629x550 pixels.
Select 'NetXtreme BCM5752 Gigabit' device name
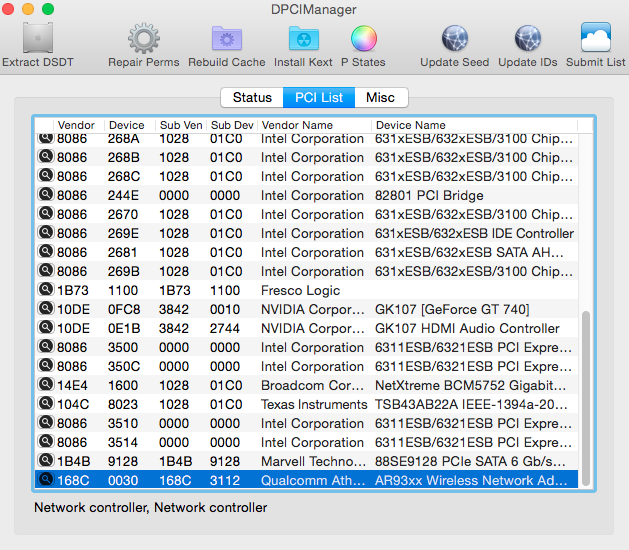470,386
